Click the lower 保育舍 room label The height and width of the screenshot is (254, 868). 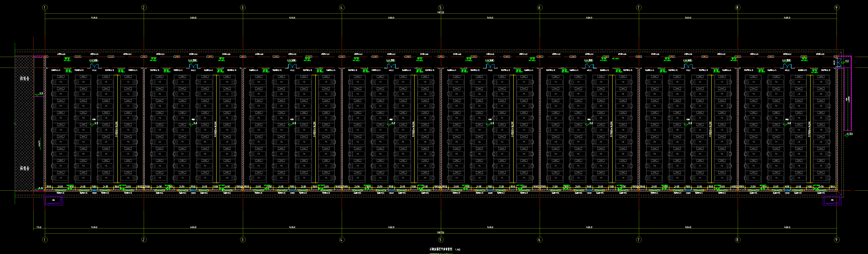[x=25, y=168]
